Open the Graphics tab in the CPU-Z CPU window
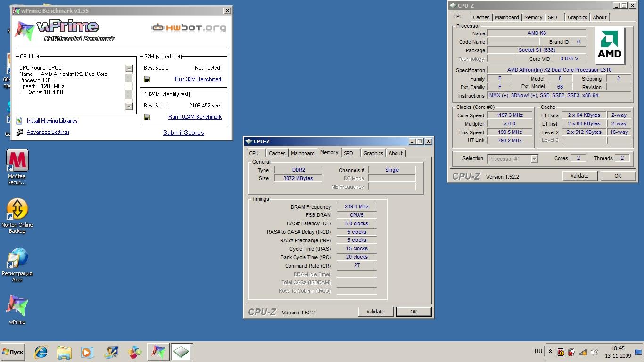 pyautogui.click(x=577, y=17)
